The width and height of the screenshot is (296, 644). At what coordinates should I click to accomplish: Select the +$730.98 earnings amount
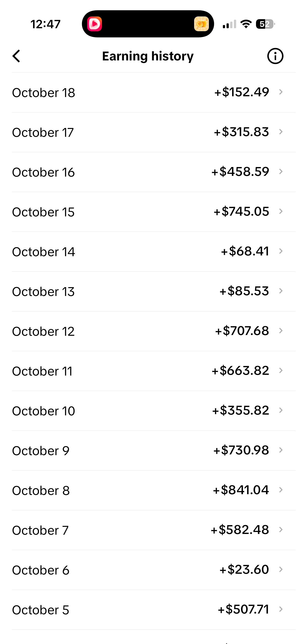pyautogui.click(x=241, y=450)
